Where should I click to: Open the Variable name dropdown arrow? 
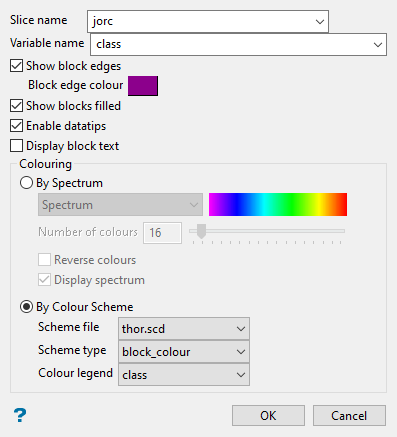pyautogui.click(x=378, y=44)
